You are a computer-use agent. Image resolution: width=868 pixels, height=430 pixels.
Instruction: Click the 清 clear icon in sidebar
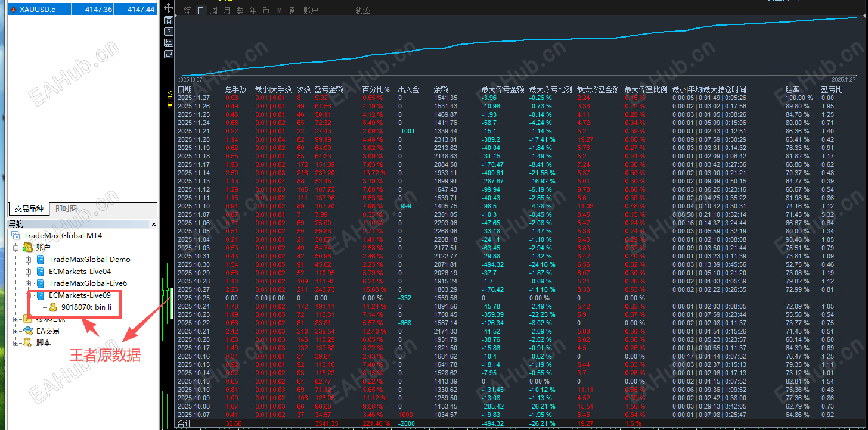169,20
